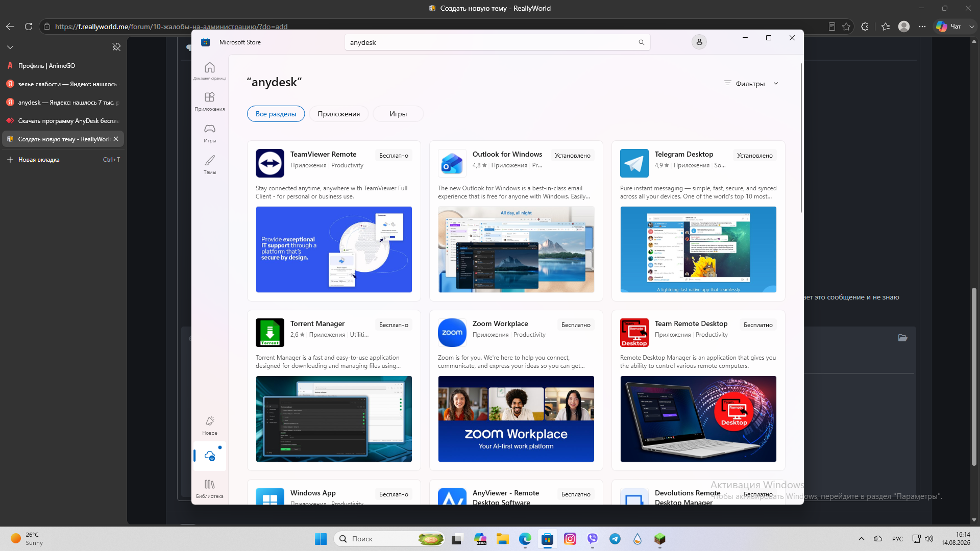Click the Windows taskbar search box
This screenshot has width=980, height=551.
point(389,539)
